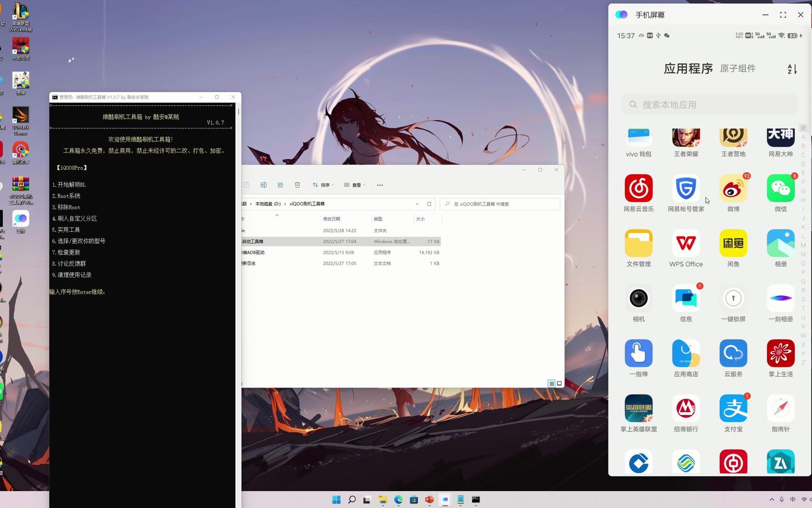Open the three-dots more options menu in Explorer
The width and height of the screenshot is (812, 508).
click(x=380, y=185)
